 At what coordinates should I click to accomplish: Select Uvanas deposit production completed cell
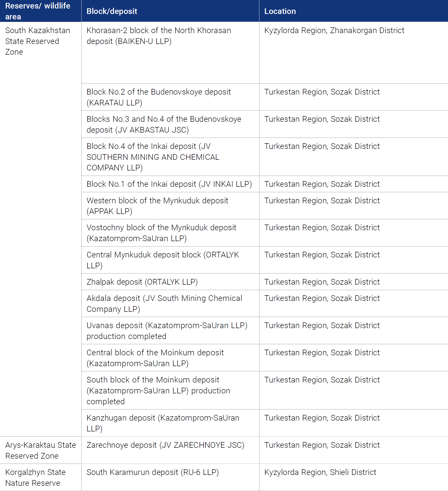pos(170,331)
